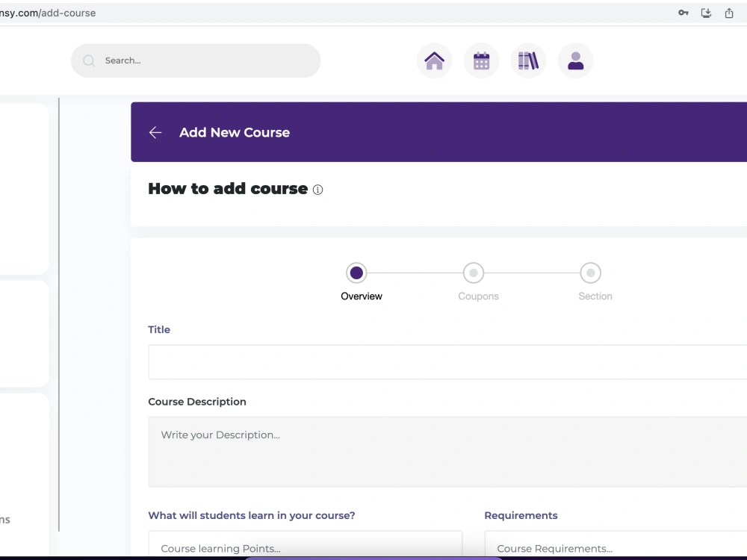This screenshot has height=560, width=747.
Task: Click into the Title input box
Action: coord(447,362)
